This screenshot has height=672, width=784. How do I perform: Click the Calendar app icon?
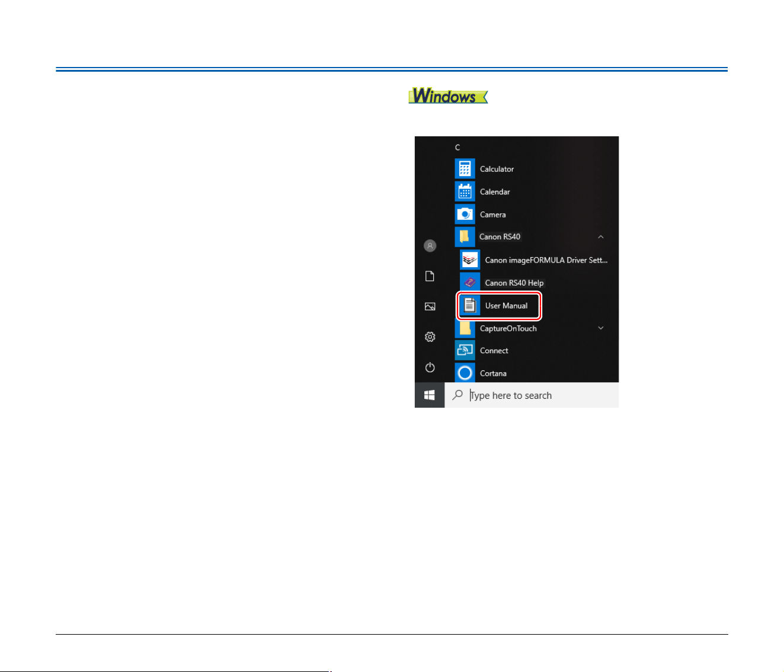pos(465,191)
